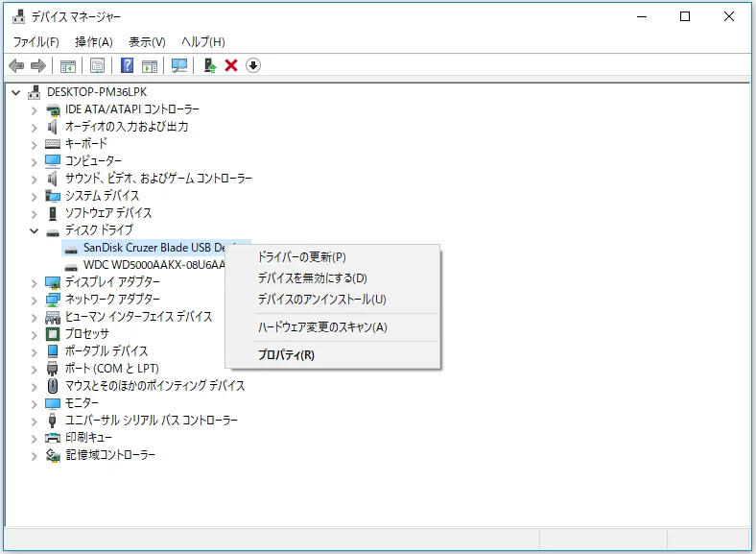
Task: Choose デバイスのアンインストール(U) in context menu
Action: tap(321, 300)
